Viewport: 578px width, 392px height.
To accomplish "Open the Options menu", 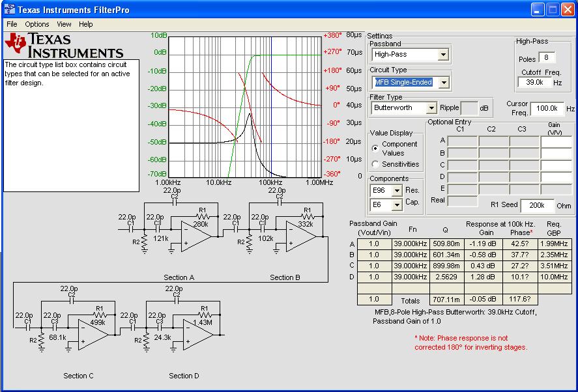I will [37, 24].
